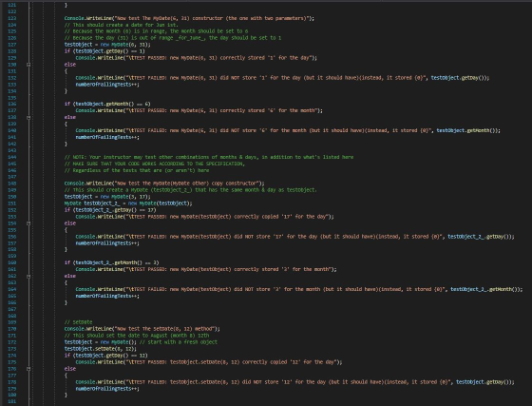Click the WriteLine for the copy constructor test

pyautogui.click(x=164, y=184)
